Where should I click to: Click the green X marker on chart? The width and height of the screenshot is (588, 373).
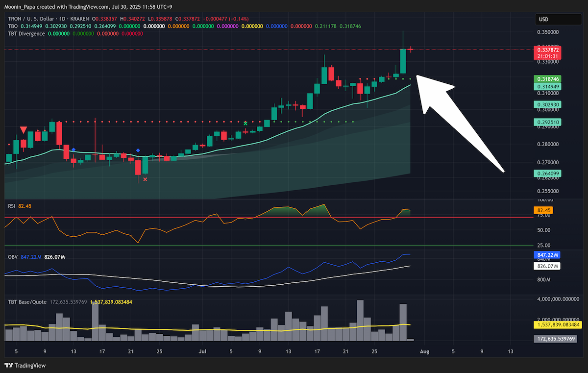245,123
